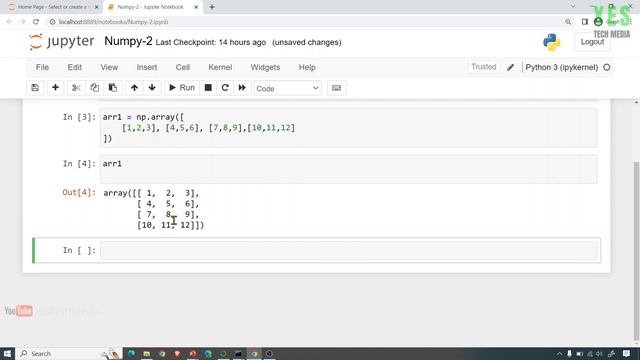Image resolution: width=640 pixels, height=360 pixels.
Task: Toggle the browser side panel icon
Action: click(584, 22)
